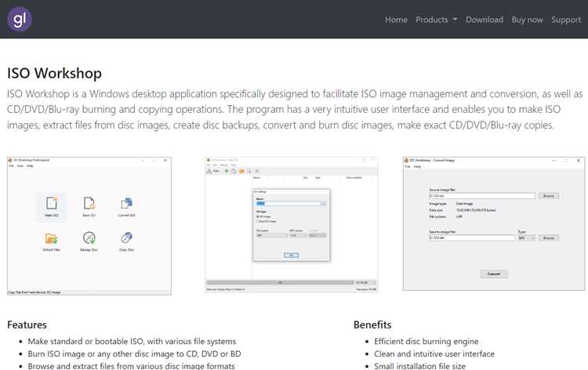Click the purple gl site logo
This screenshot has height=370, width=588.
[20, 19]
